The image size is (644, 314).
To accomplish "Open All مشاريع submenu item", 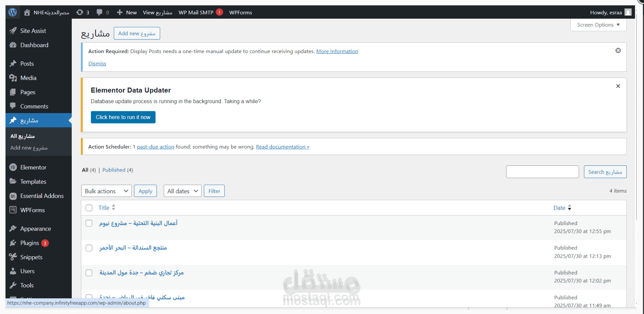I will pos(22,136).
